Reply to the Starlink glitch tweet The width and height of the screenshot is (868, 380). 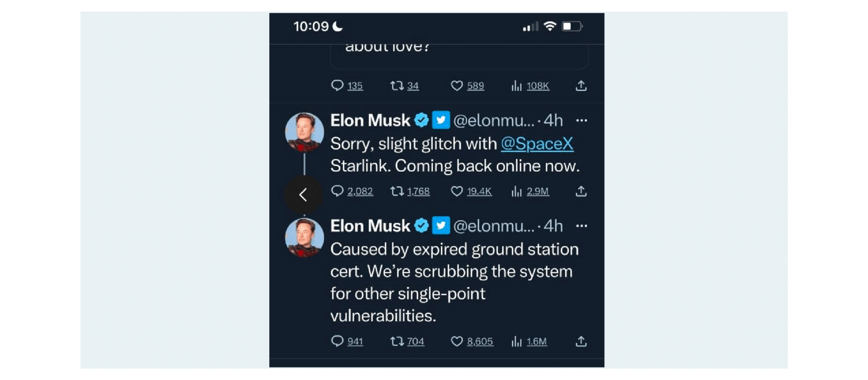(x=337, y=191)
